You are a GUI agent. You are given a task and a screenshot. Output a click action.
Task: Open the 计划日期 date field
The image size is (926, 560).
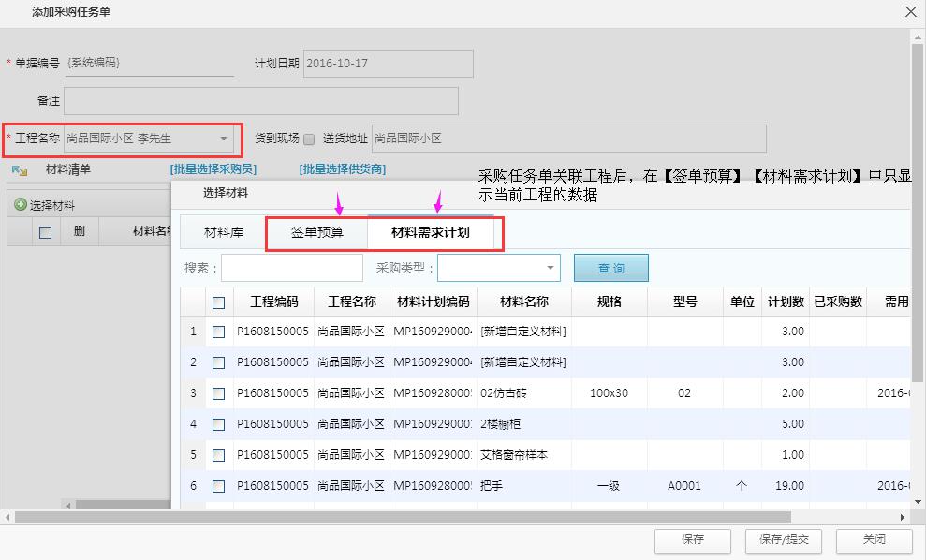pos(388,63)
